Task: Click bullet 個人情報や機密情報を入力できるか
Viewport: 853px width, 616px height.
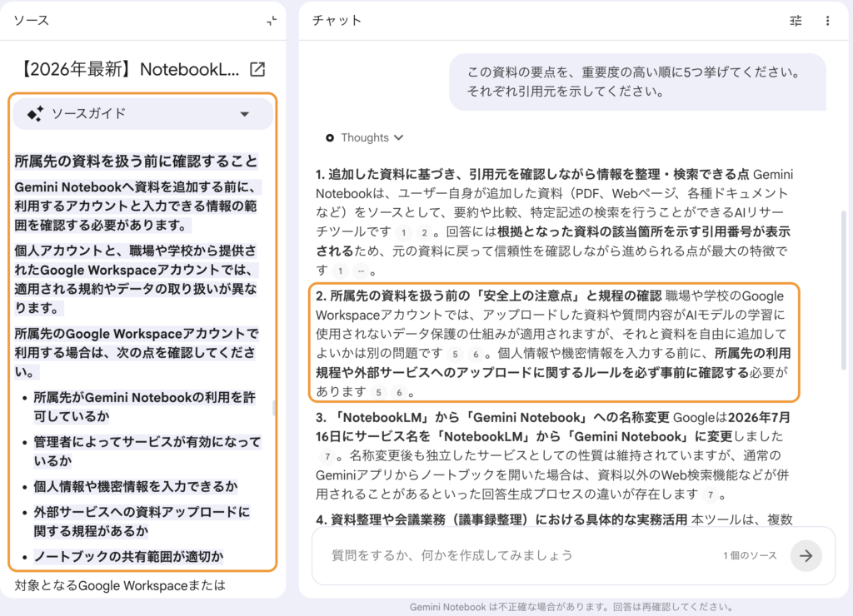Action: (x=136, y=487)
